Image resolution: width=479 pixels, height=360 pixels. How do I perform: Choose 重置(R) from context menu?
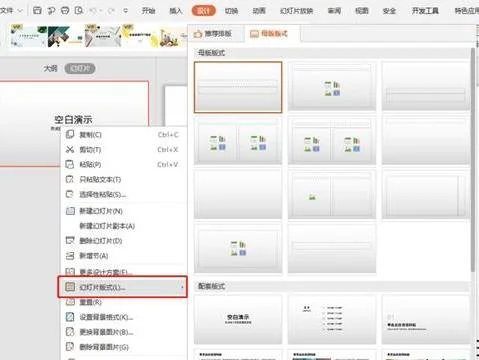click(x=122, y=302)
